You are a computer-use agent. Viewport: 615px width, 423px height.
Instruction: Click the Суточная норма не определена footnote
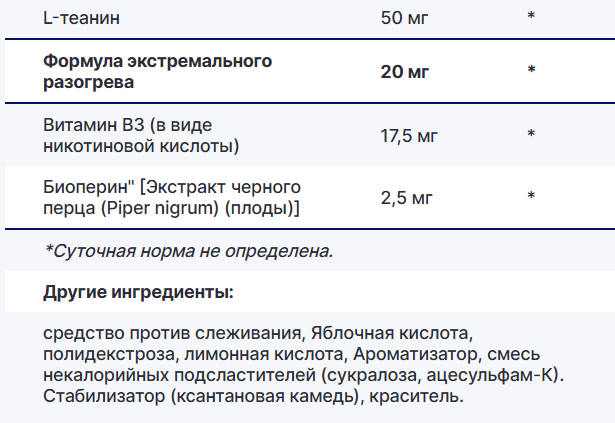(x=189, y=251)
